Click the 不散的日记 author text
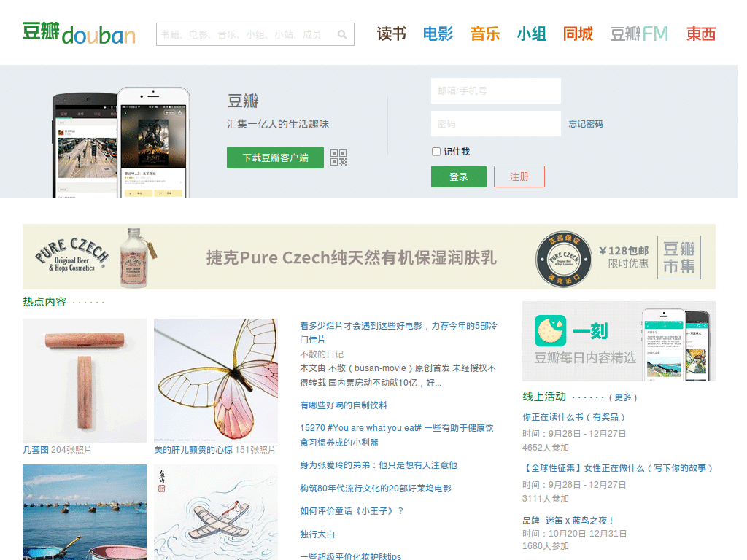The image size is (747, 560). [322, 354]
